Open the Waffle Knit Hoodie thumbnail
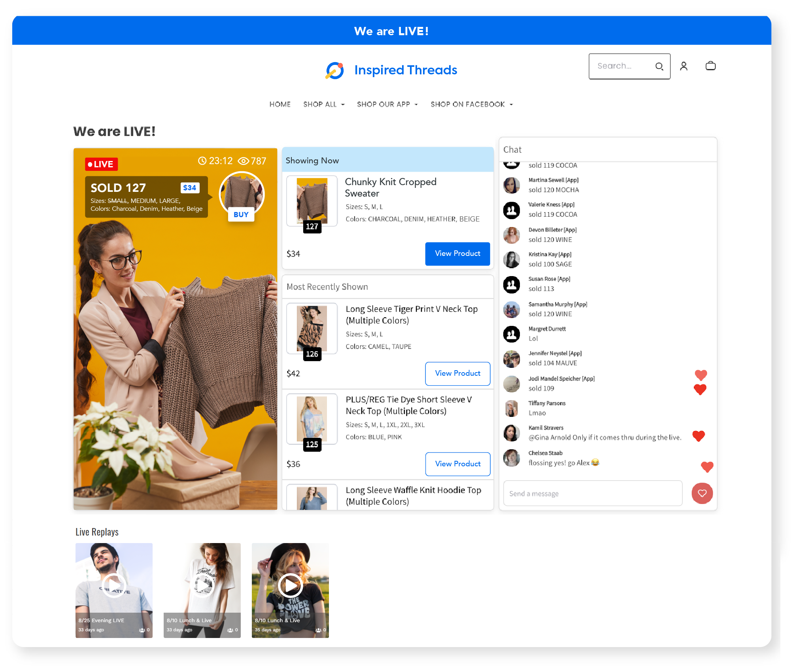This screenshot has width=797, height=672. click(x=312, y=498)
